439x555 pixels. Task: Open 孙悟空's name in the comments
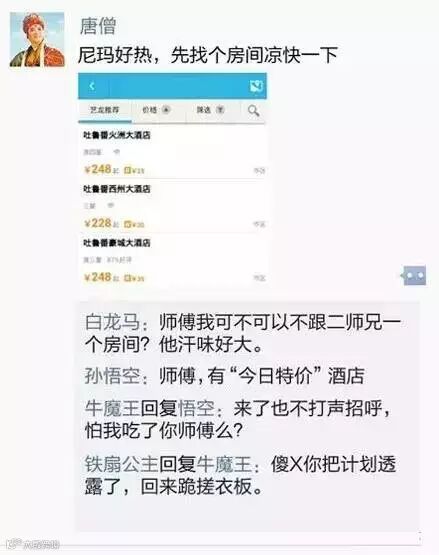point(112,376)
